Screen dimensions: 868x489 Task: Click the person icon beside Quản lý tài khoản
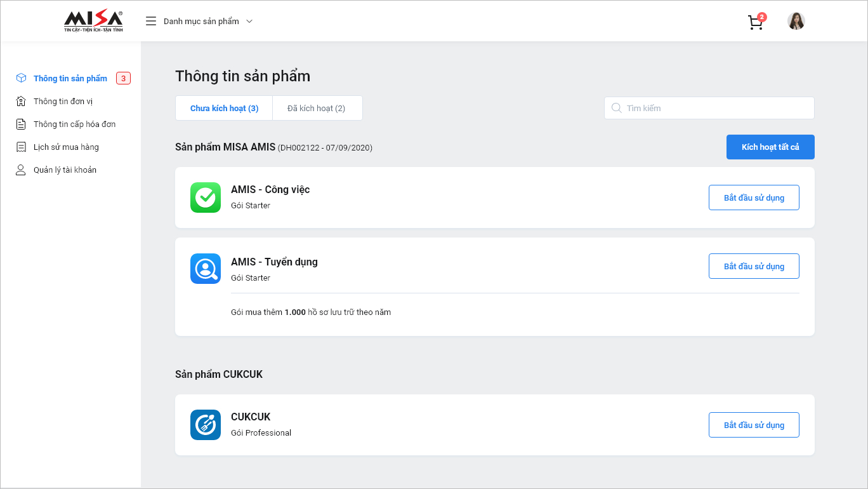[x=21, y=170]
